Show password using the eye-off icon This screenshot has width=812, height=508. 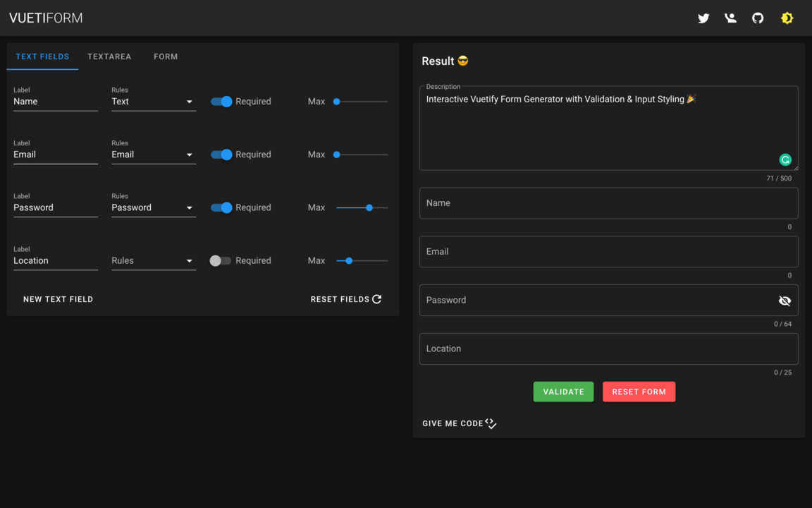coord(784,301)
